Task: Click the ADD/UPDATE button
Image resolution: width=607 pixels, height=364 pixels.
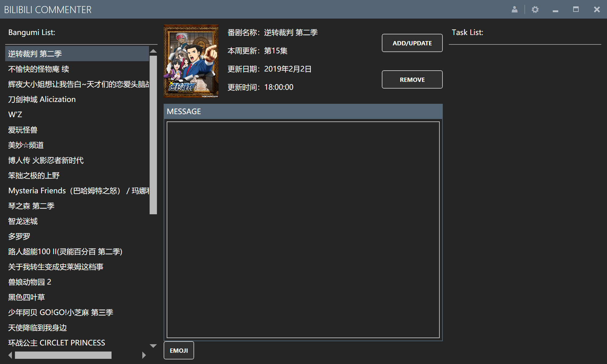Action: point(412,43)
